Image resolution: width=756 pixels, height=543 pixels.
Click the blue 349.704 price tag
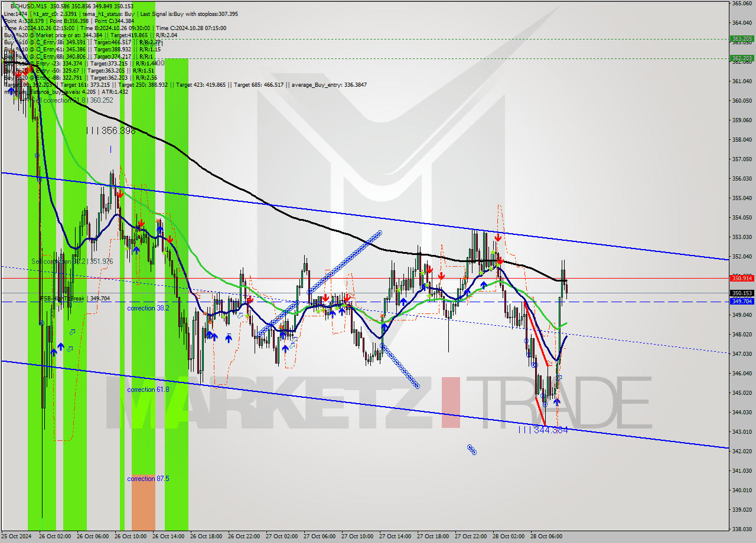point(742,301)
